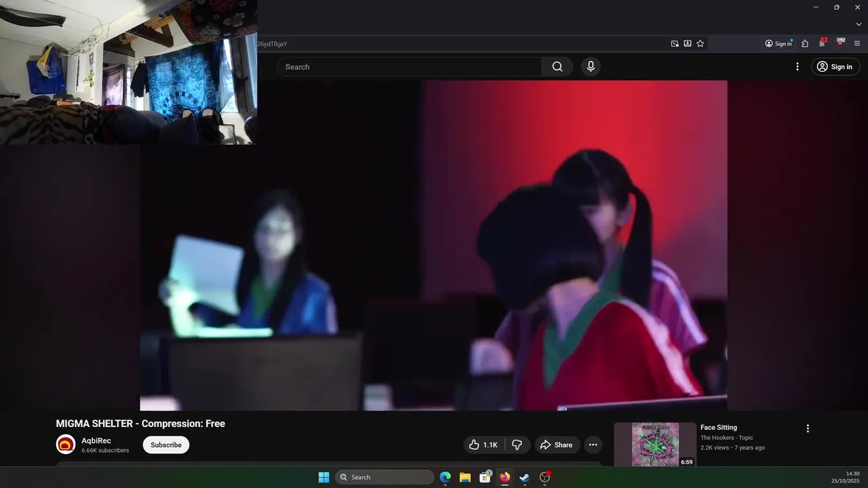Open Firefox hamburger application menu
The image size is (868, 488).
click(x=857, y=43)
